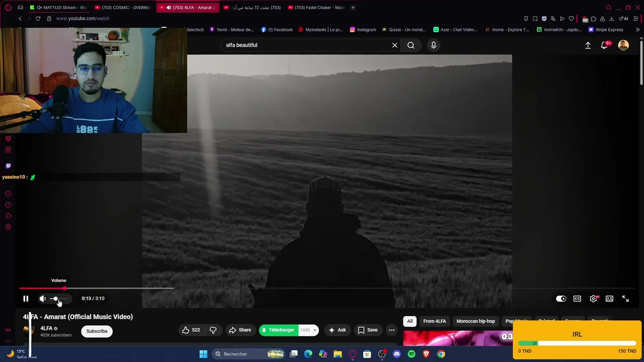Select the From 4LFA chip

coord(434,321)
